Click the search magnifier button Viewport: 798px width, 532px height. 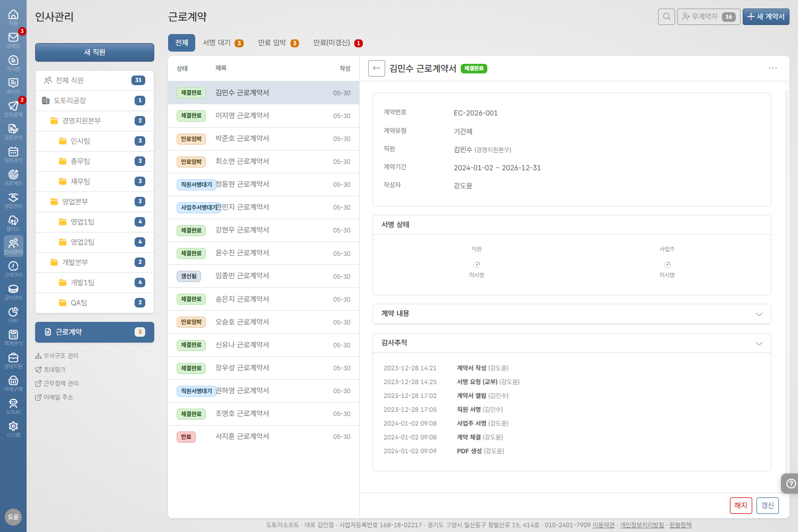[667, 16]
